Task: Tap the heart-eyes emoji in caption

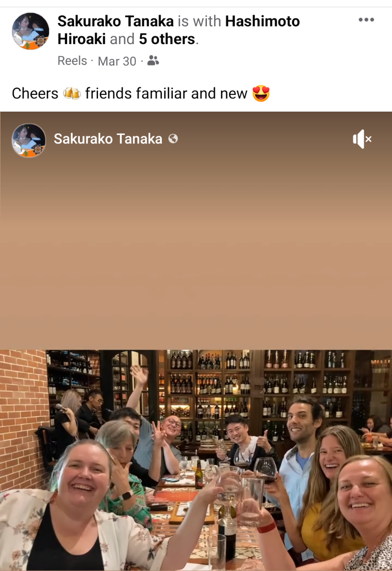Action: click(x=261, y=94)
